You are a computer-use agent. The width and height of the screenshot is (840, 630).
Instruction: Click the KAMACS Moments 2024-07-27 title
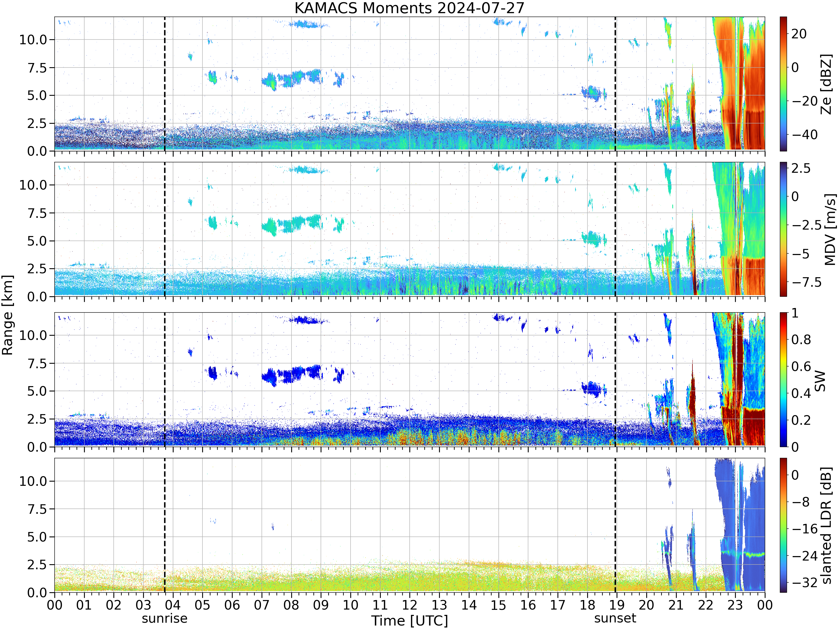click(409, 8)
